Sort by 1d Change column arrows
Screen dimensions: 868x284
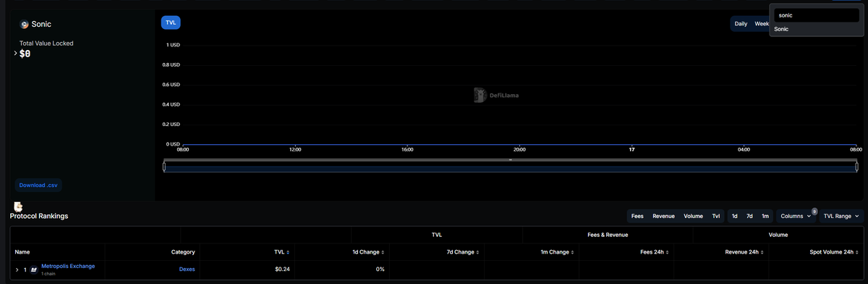[x=382, y=252]
